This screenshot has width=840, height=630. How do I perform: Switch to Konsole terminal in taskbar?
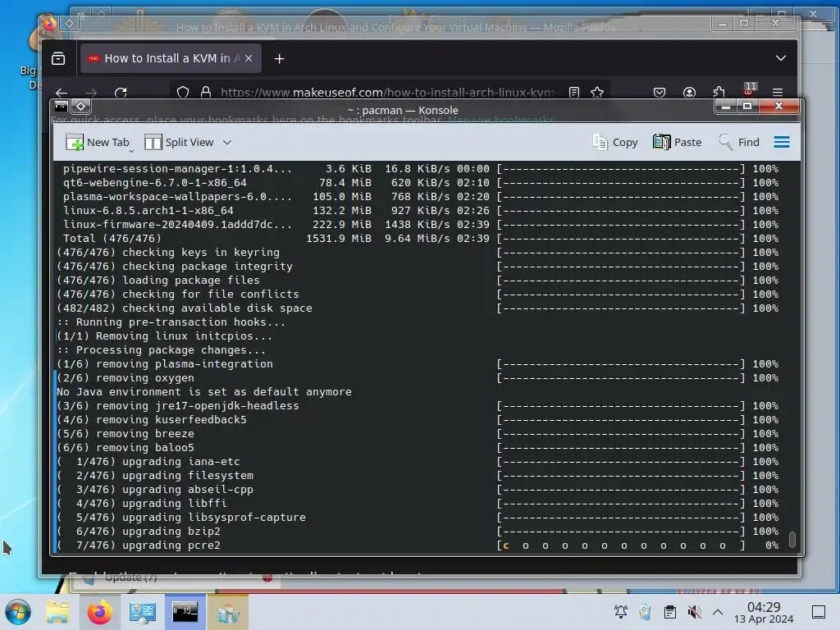(x=185, y=612)
